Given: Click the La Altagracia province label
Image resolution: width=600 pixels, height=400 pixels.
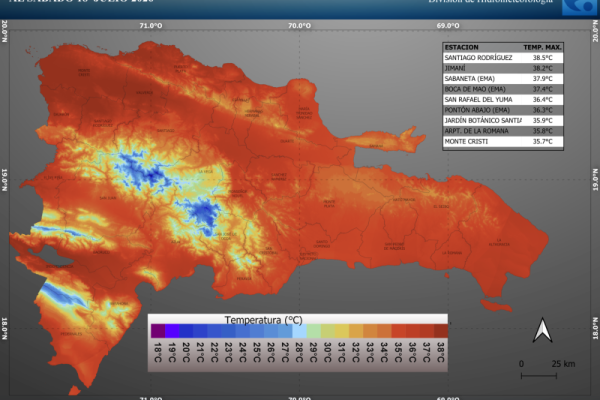Looking at the screenshot, I should click(x=499, y=242).
